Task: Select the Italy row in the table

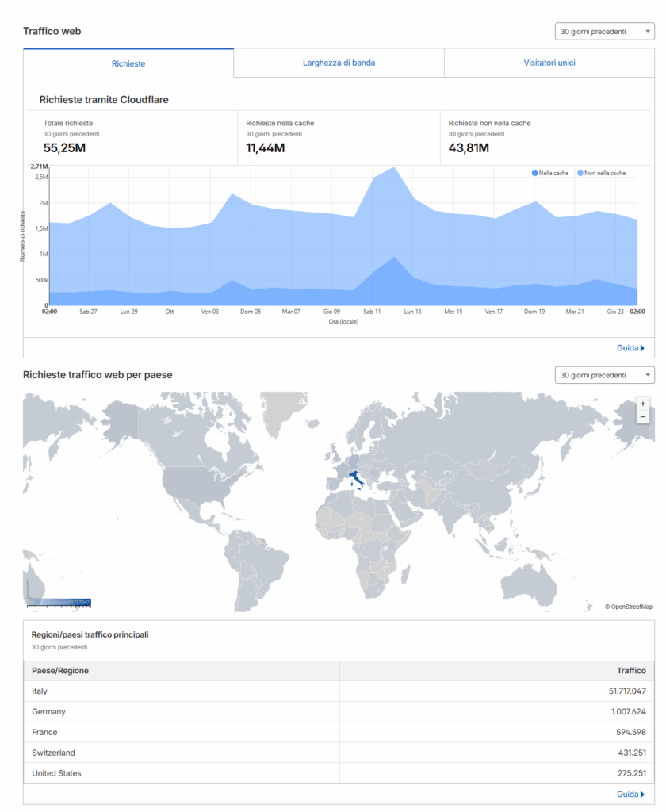Action: pyautogui.click(x=339, y=691)
